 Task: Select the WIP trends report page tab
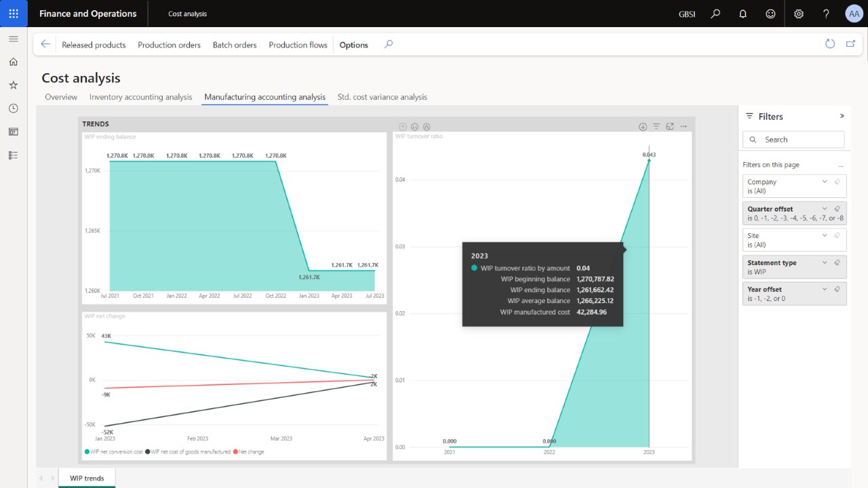click(x=87, y=478)
